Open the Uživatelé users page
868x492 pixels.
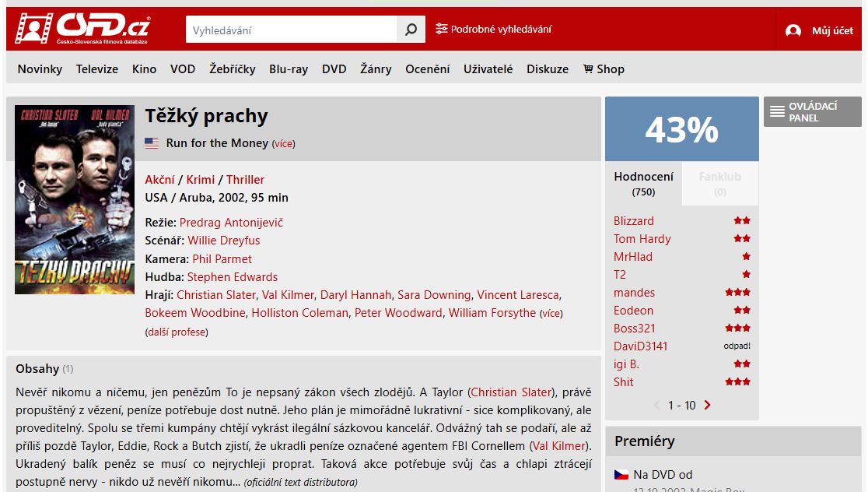click(488, 69)
